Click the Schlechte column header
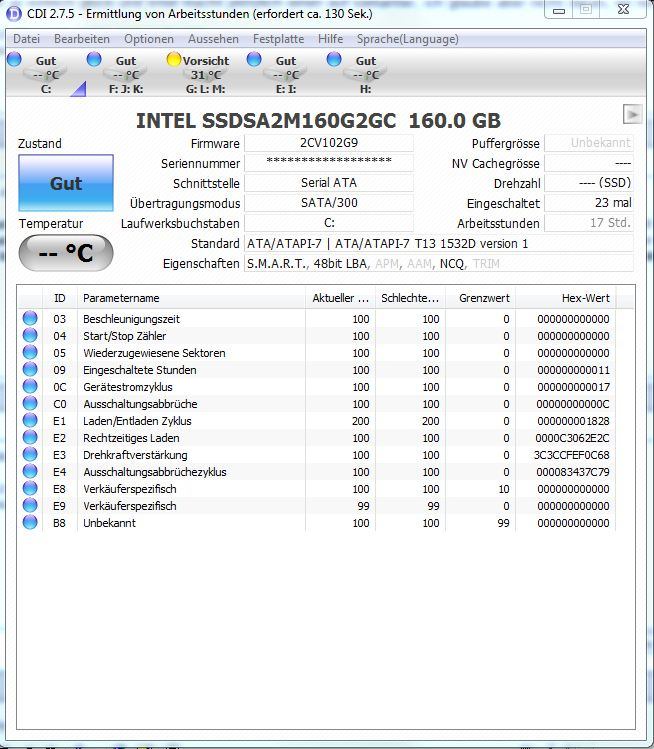This screenshot has height=749, width=654. (410, 298)
